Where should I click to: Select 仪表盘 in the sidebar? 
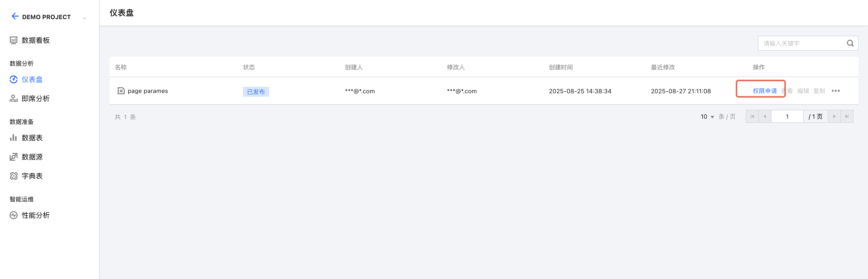point(32,79)
